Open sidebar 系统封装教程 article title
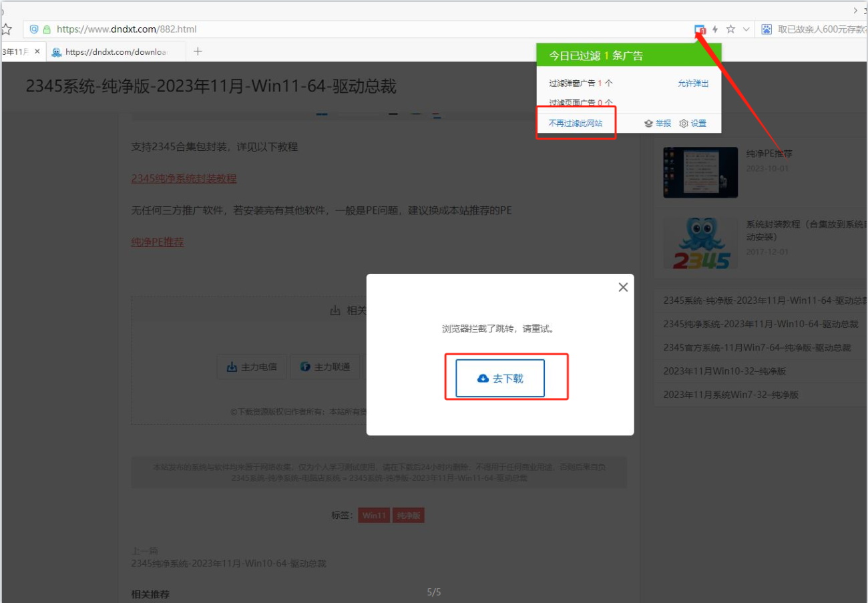Image resolution: width=868 pixels, height=603 pixels. click(807, 230)
